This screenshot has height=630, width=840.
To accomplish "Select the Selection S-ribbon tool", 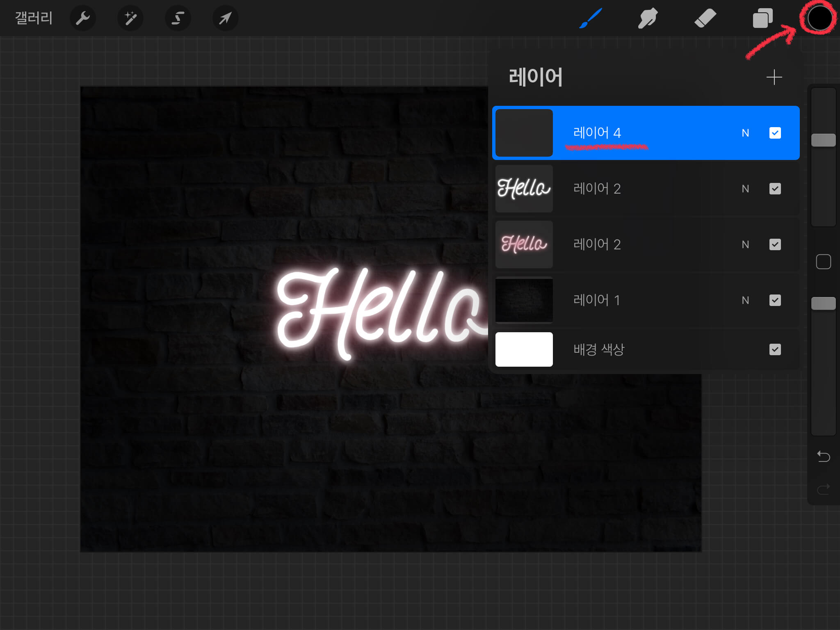I will pyautogui.click(x=178, y=18).
